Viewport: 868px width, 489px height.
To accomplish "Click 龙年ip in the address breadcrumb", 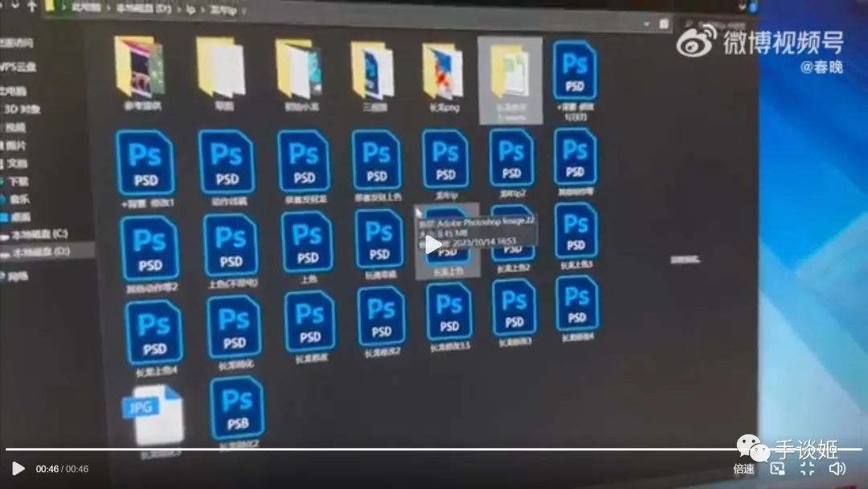I will [x=223, y=10].
